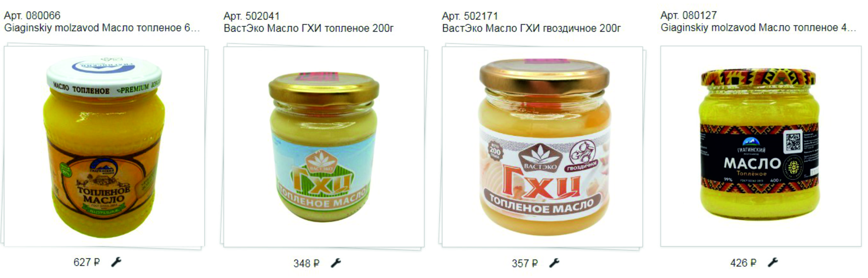Open the ВастЭко ГХИ гвоздичное jar image

coord(542,147)
